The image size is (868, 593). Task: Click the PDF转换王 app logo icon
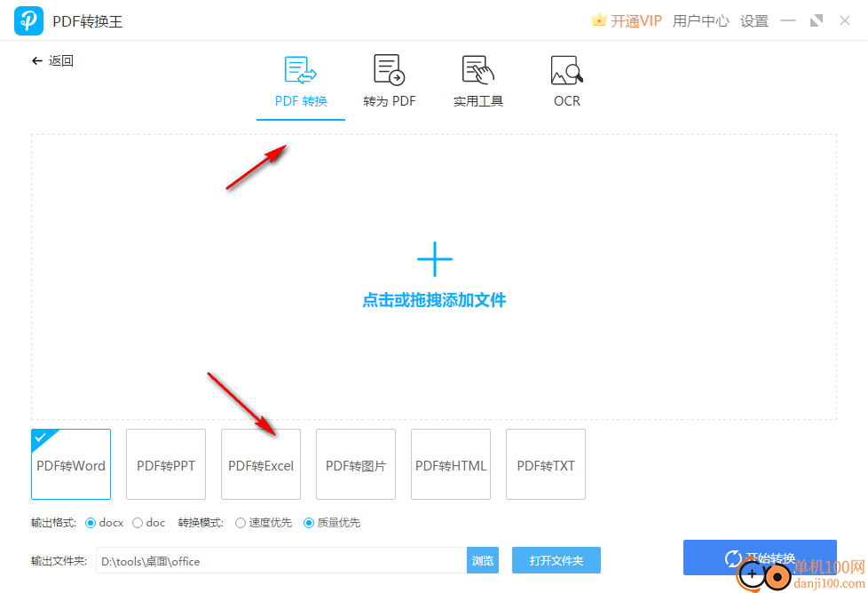28,21
